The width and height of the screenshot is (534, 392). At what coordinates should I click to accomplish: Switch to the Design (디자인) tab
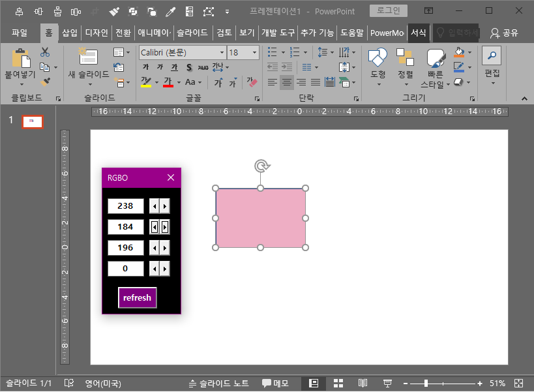pos(96,33)
